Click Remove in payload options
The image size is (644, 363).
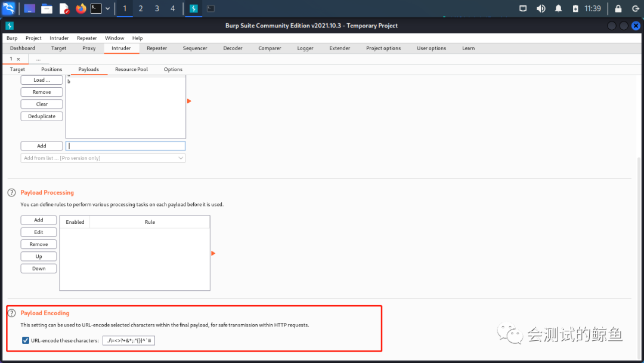(x=42, y=92)
